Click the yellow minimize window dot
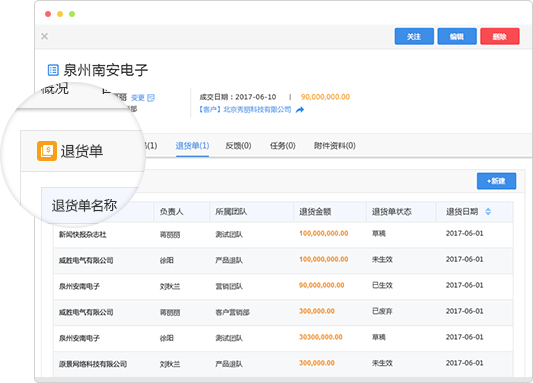Screen dimensions: 533x383 60,14
